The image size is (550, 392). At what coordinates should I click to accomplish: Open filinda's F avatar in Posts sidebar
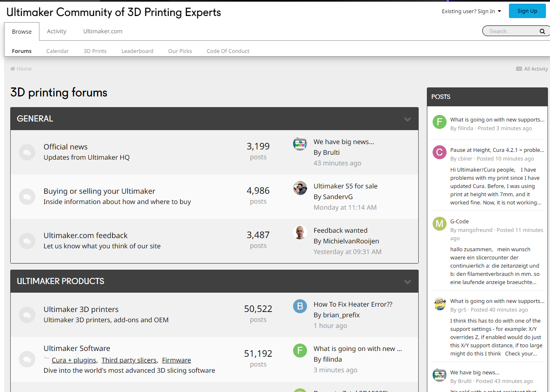(x=440, y=122)
